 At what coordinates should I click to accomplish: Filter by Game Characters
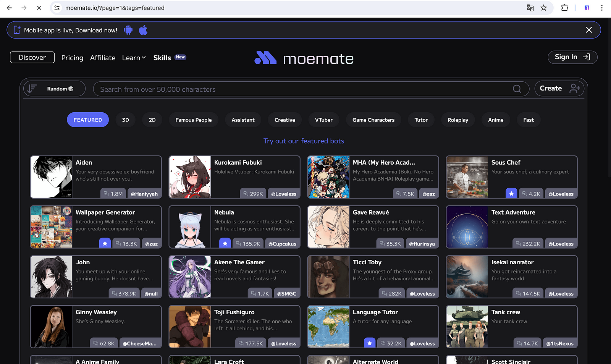point(373,120)
